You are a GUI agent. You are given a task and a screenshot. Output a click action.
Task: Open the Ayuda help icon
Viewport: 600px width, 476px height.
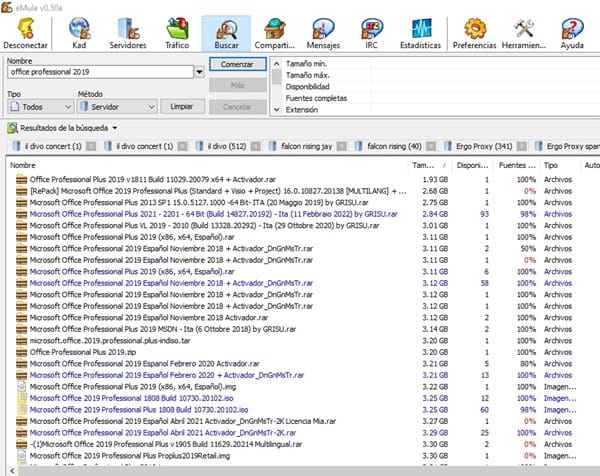coord(571,33)
